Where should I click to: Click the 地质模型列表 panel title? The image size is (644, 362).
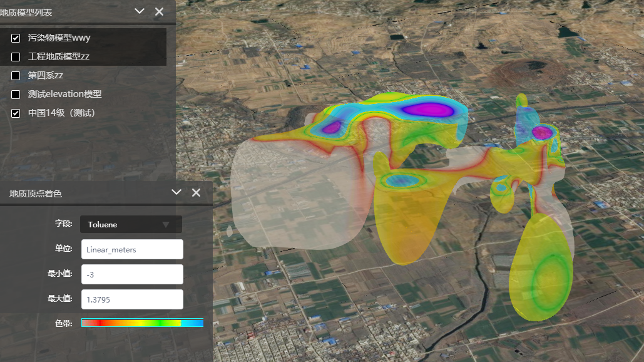coord(26,13)
